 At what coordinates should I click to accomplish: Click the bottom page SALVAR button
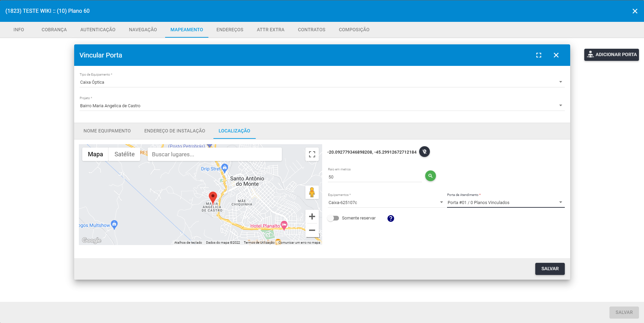point(624,313)
